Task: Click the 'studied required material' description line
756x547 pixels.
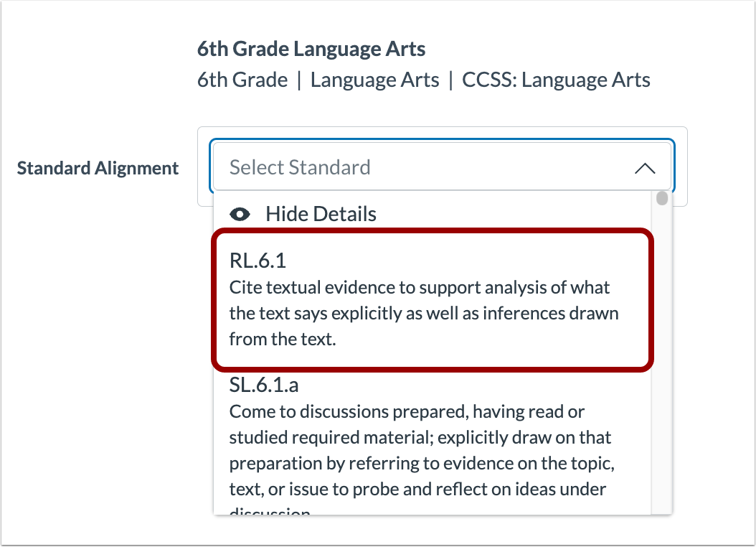Action: coord(420,437)
